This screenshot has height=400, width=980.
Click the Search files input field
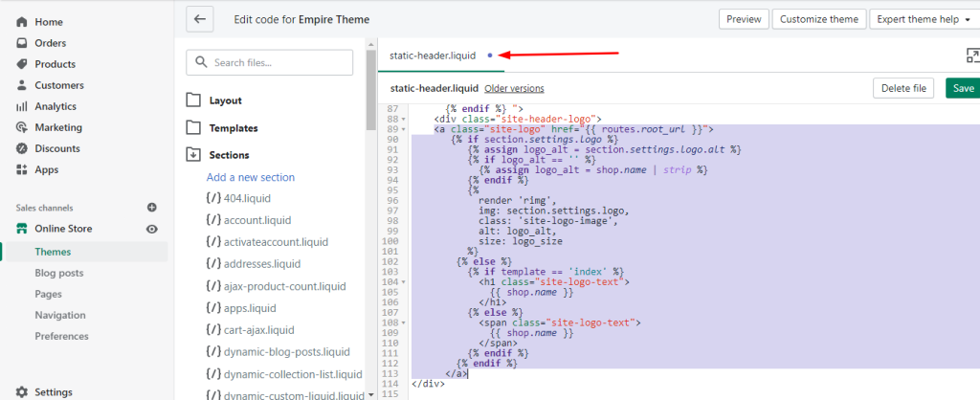269,62
